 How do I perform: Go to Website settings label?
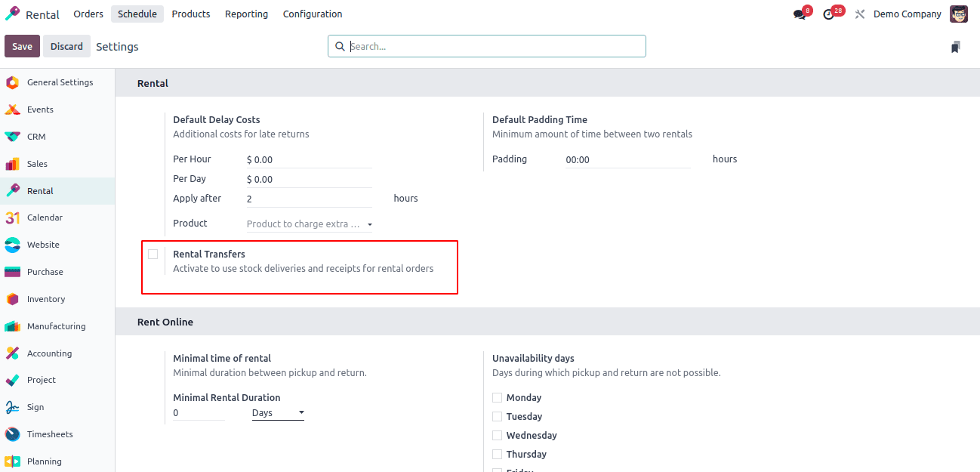pyautogui.click(x=43, y=245)
